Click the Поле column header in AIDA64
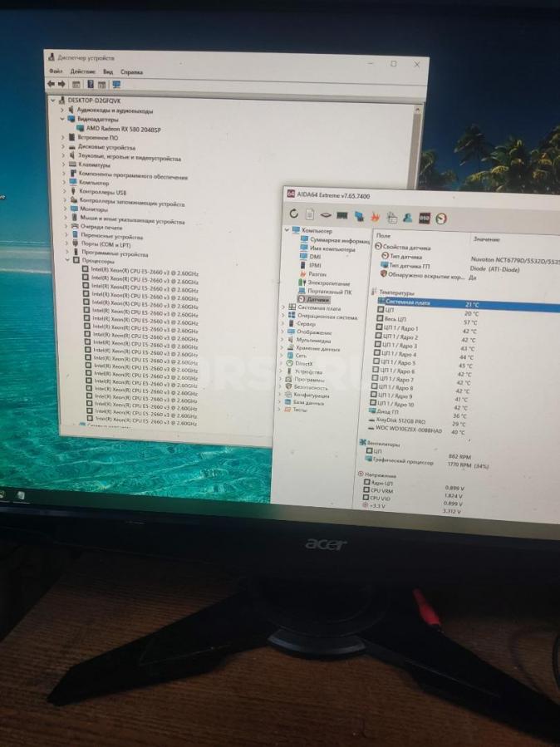The height and width of the screenshot is (747, 560). tap(383, 236)
